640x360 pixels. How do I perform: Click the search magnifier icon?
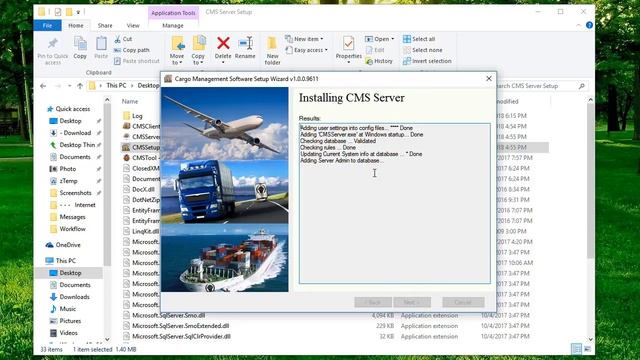tap(582, 86)
